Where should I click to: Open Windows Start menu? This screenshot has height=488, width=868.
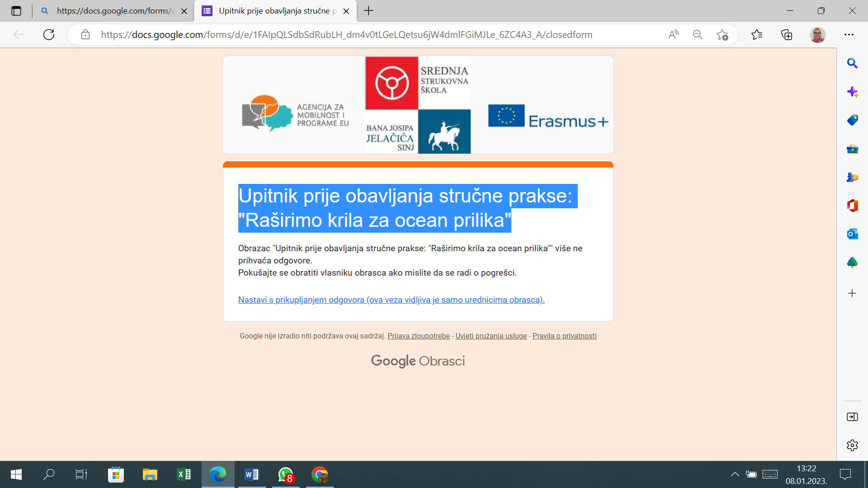[x=16, y=474]
